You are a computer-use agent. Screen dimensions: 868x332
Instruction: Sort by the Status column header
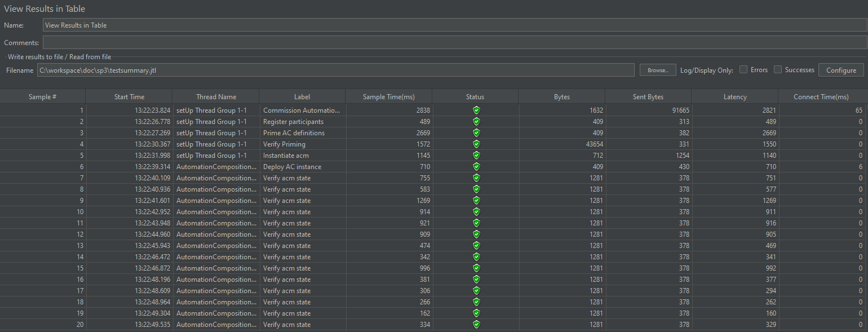click(475, 97)
